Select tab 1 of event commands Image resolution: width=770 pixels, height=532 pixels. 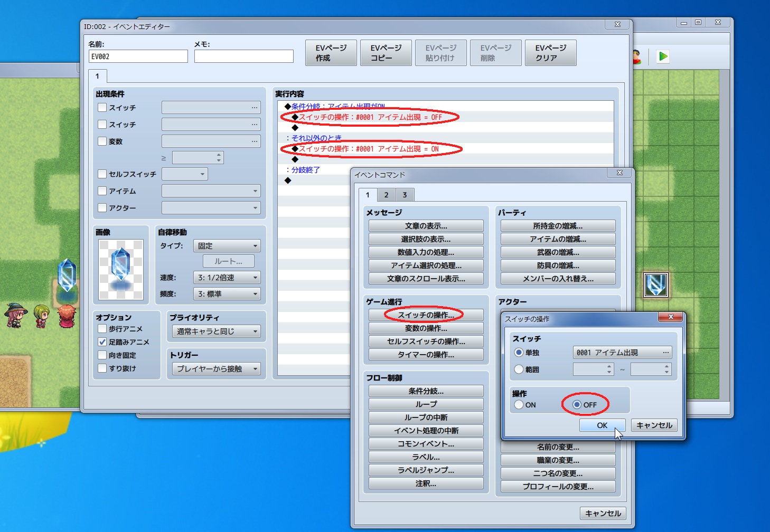point(368,195)
